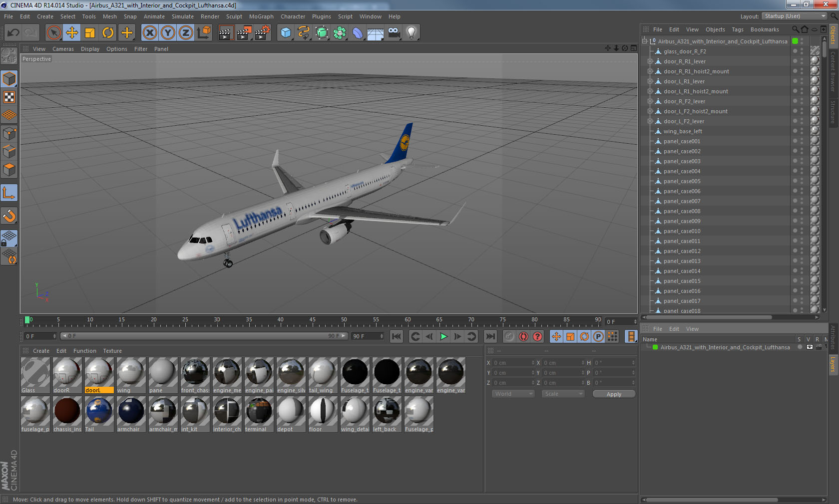
Task: Toggle Autokeying button
Action: [523, 336]
